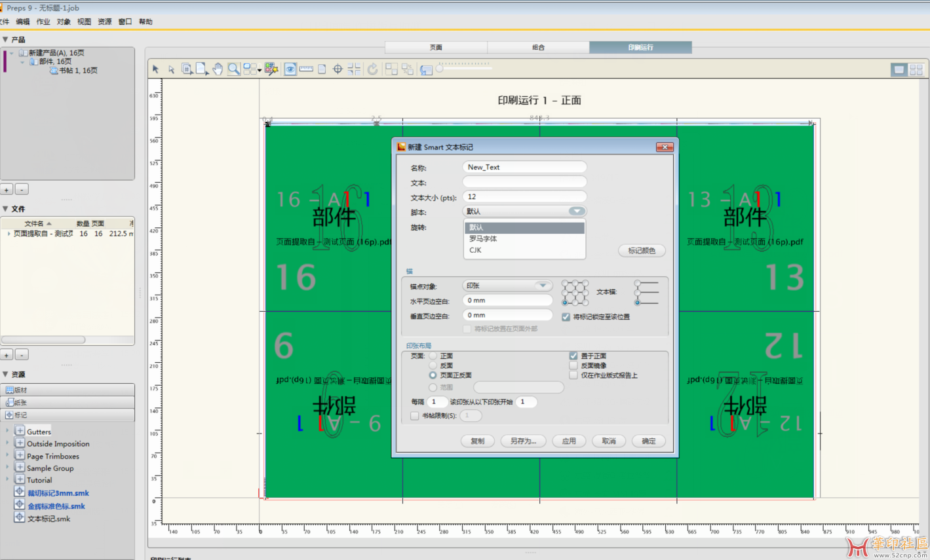This screenshot has width=930, height=560.
Task: Select 文本标记.smk mark file
Action: tap(48, 519)
